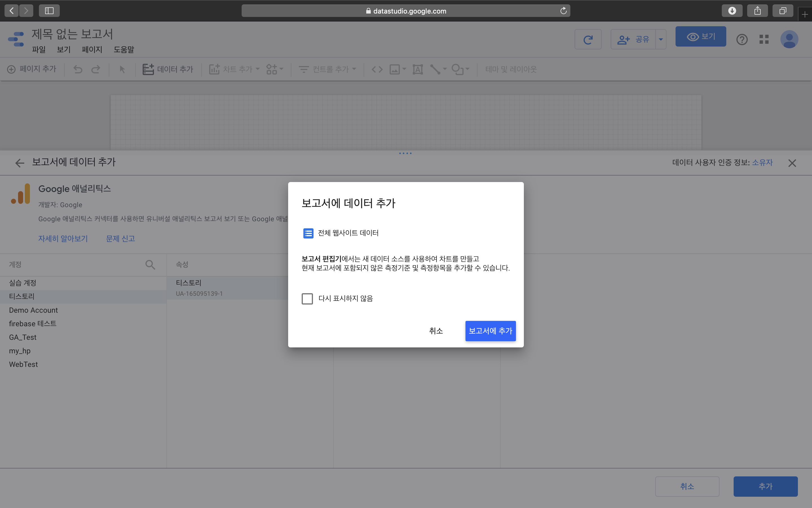Click the Google Analytics connector logo
Image resolution: width=812 pixels, height=508 pixels.
[21, 194]
